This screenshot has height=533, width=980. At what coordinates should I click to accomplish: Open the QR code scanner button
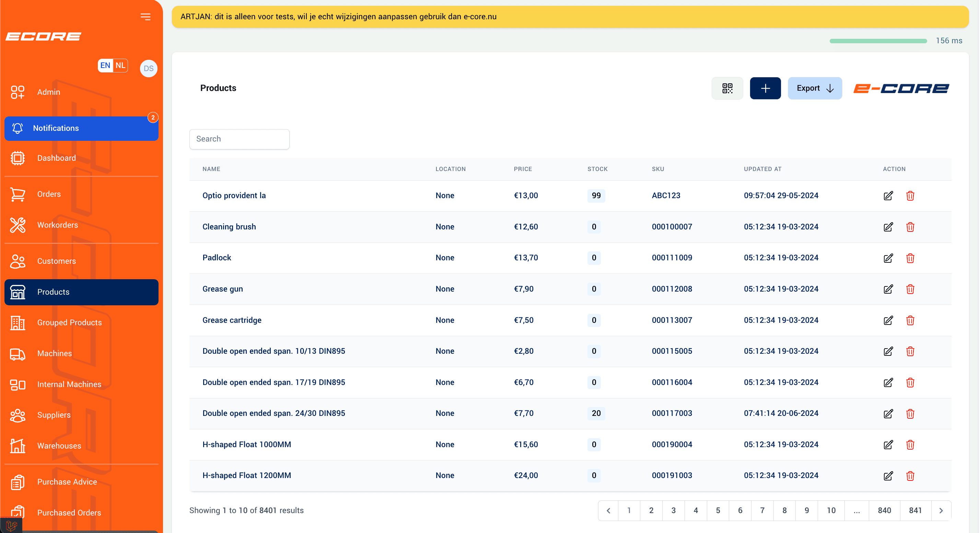(x=727, y=88)
